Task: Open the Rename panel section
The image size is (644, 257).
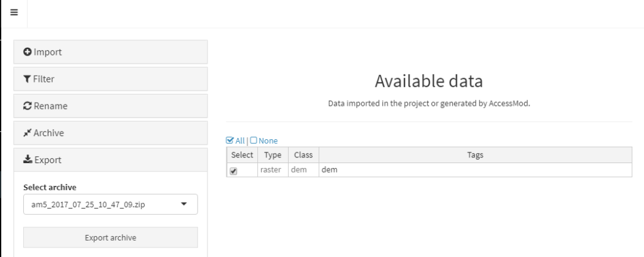Action: (111, 106)
